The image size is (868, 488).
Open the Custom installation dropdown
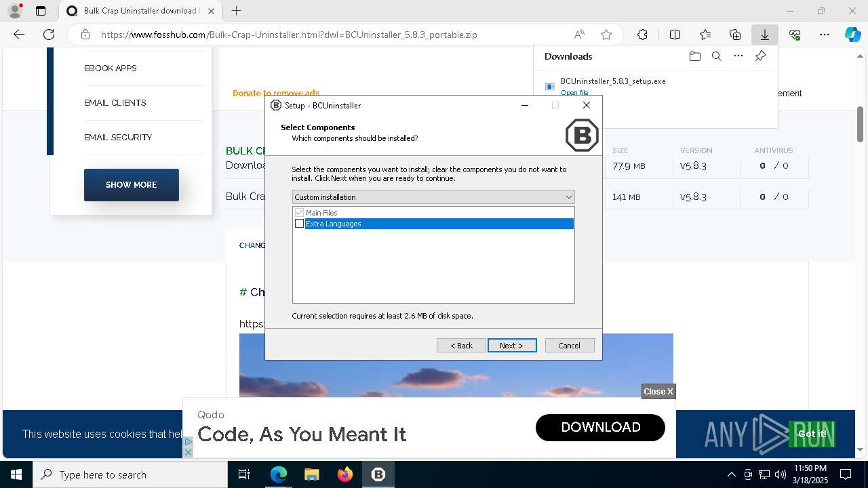coord(433,197)
